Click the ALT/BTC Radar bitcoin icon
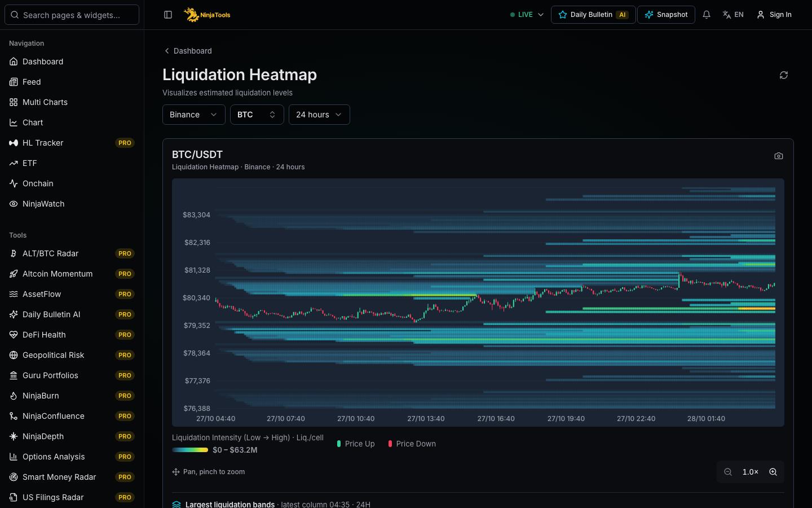This screenshot has width=812, height=508. [x=14, y=253]
